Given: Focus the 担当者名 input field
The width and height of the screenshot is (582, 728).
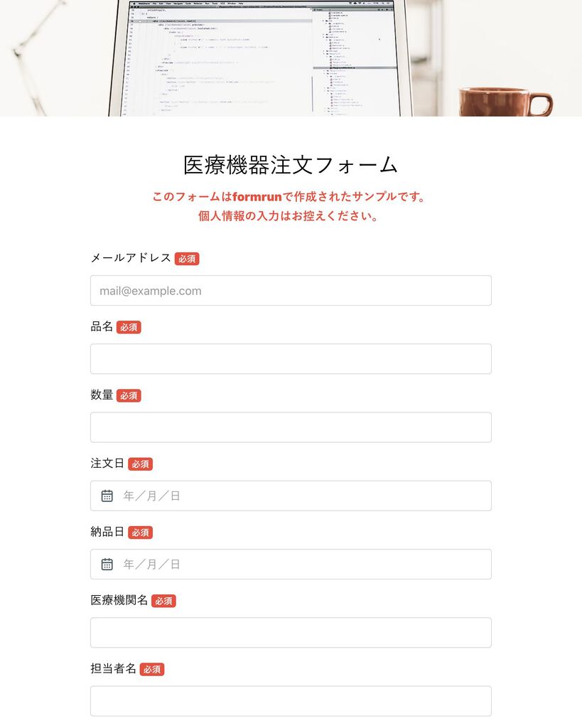Looking at the screenshot, I should click(x=291, y=701).
